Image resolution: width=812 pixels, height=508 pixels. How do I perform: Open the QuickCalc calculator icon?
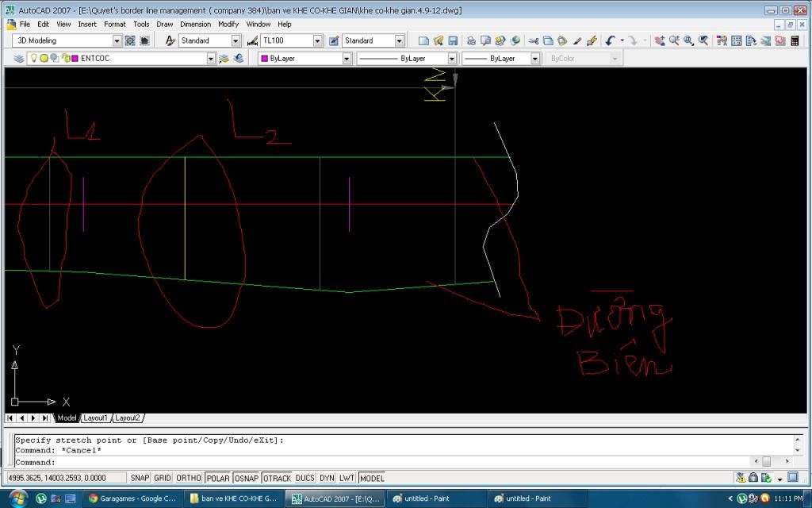795,40
